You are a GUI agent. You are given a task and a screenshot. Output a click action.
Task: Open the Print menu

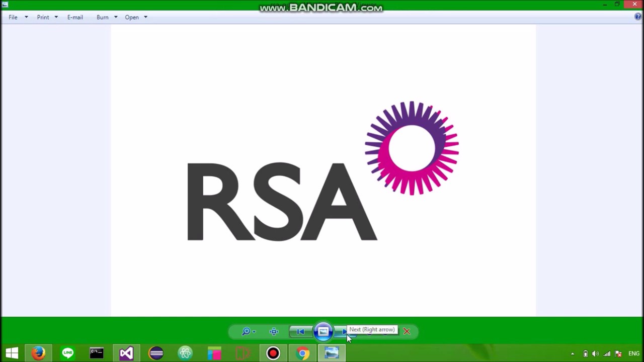pyautogui.click(x=43, y=17)
